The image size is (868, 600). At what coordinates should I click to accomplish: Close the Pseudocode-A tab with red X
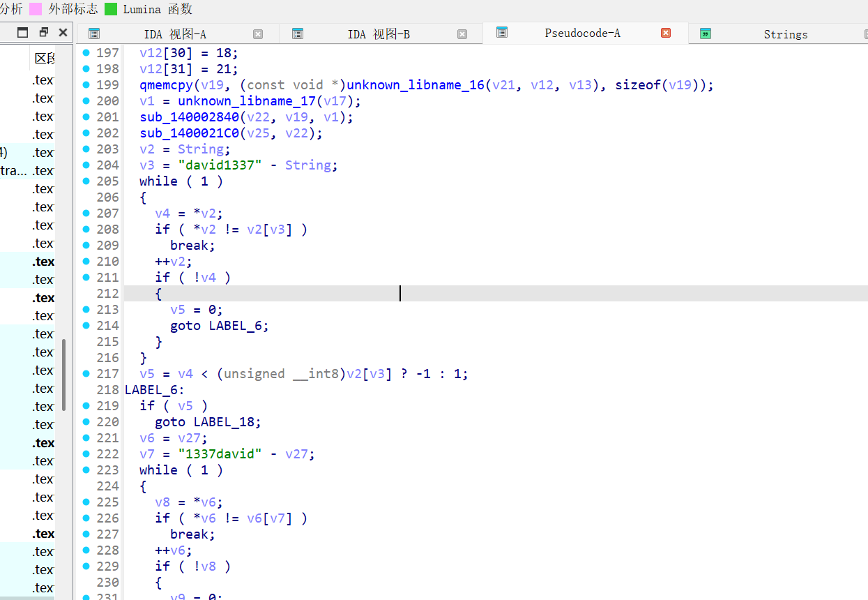point(665,33)
